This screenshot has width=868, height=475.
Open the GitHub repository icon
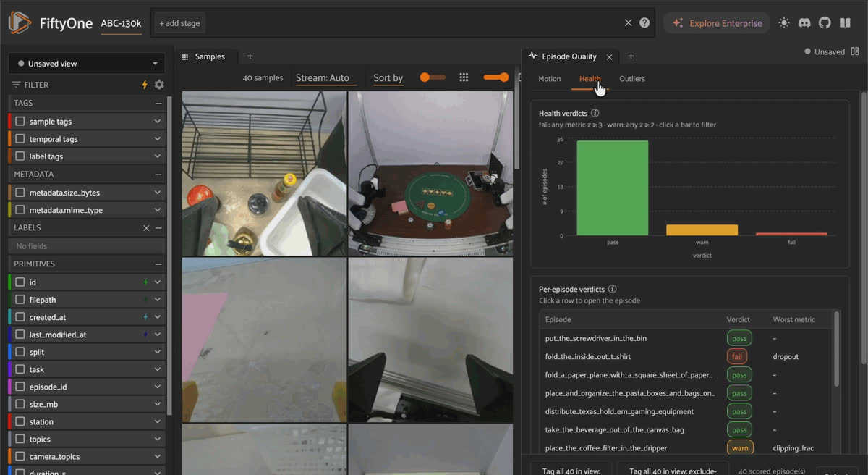point(825,23)
